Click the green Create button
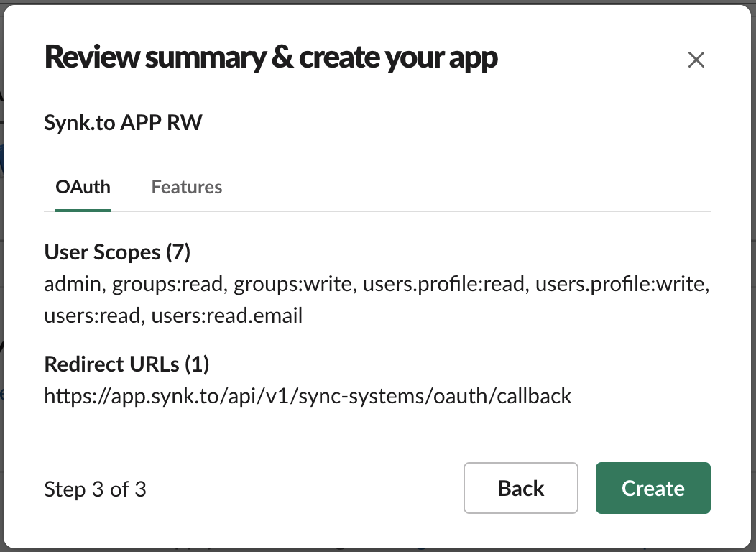756x552 pixels. [x=653, y=489]
